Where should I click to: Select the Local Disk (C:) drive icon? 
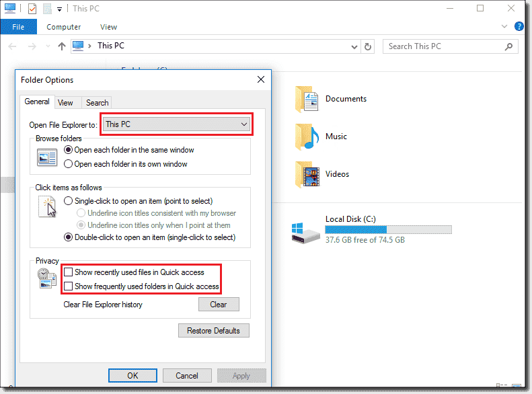point(305,233)
